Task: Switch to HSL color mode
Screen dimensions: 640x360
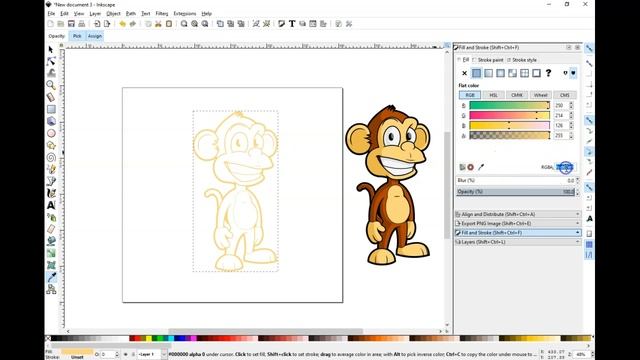Action: click(x=493, y=95)
